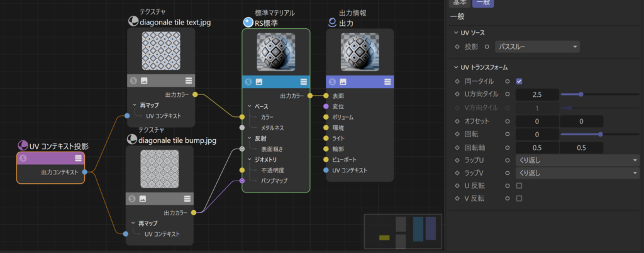Click the 変位 input port on 出力 node
The image size is (644, 253).
pos(326,106)
